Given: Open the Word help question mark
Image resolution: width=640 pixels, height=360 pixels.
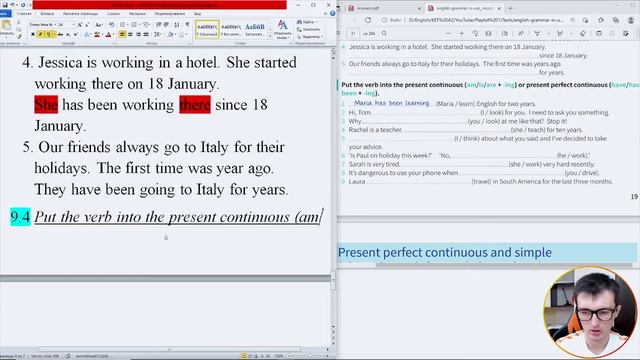Looking at the screenshot, I should (332, 13).
